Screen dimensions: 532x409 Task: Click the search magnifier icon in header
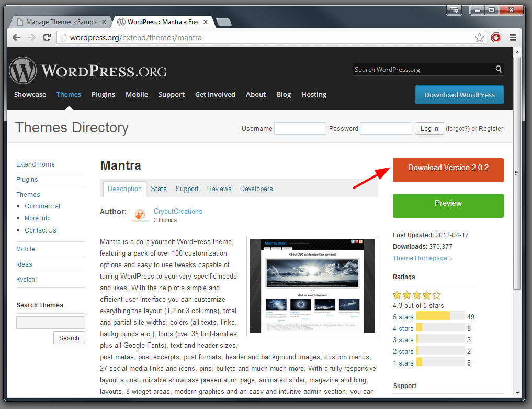(x=499, y=69)
